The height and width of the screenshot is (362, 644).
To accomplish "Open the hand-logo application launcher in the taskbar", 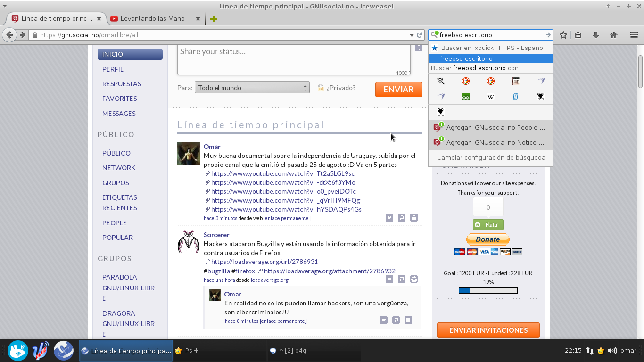I will [17, 350].
